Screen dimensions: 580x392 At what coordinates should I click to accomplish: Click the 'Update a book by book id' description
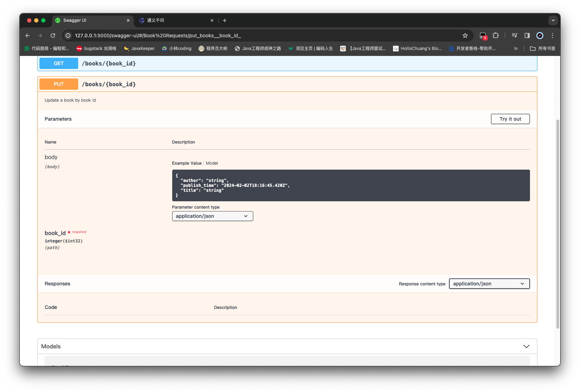(x=70, y=100)
